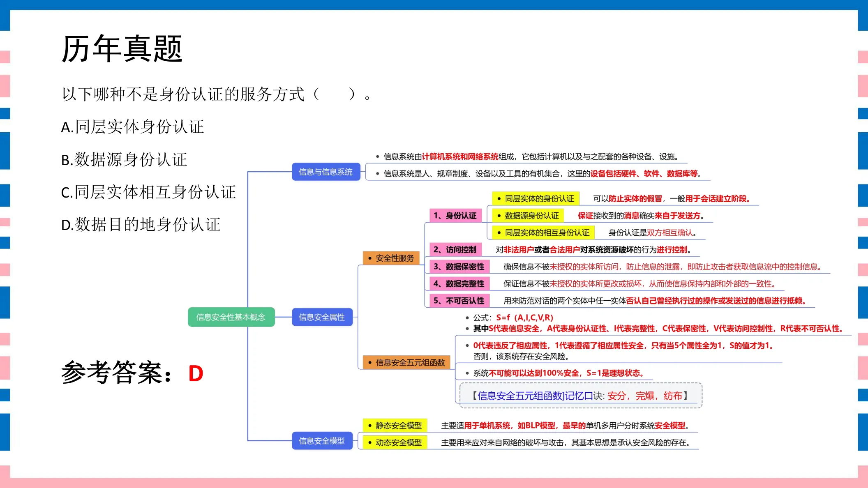Click the 历年真题 slide title
The width and height of the screenshot is (868, 488).
pyautogui.click(x=122, y=48)
